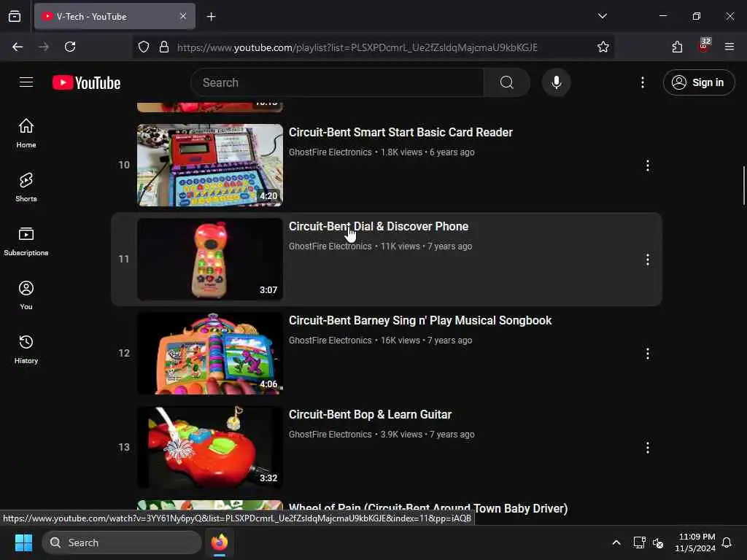747x560 pixels.
Task: Open a new browser tab
Action: pos(211,17)
